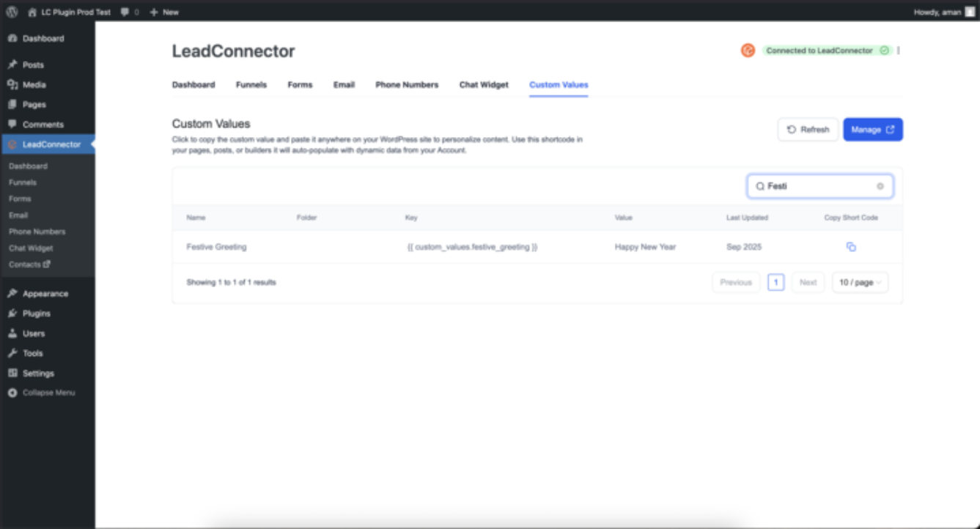
Task: Click the Festive Greeting name cell
Action: (x=216, y=247)
